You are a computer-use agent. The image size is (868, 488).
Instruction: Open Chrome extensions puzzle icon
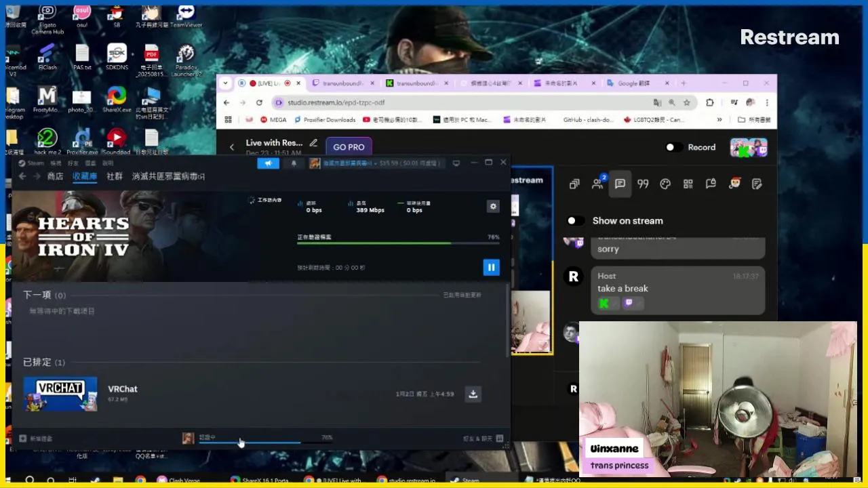point(710,102)
